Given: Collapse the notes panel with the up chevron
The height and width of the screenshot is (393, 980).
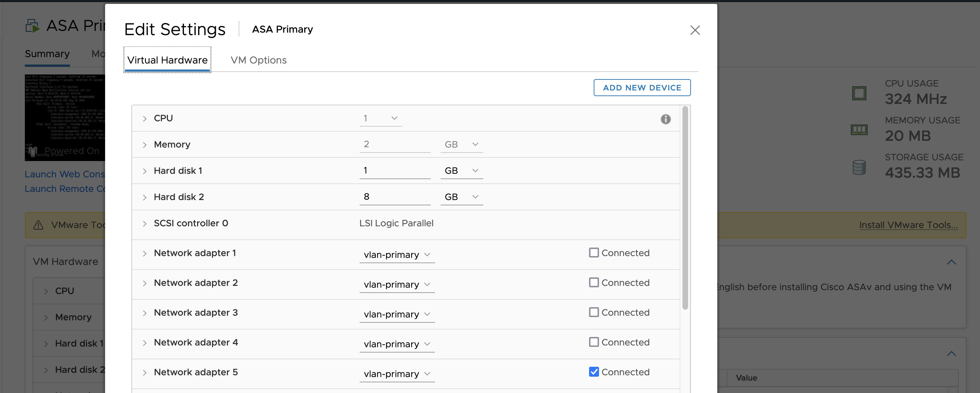Looking at the screenshot, I should (951, 262).
